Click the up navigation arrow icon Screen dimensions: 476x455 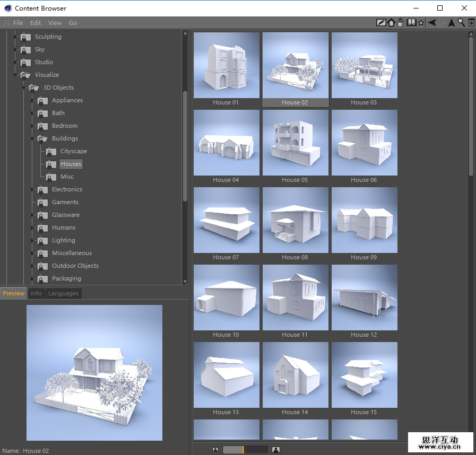coord(451,23)
